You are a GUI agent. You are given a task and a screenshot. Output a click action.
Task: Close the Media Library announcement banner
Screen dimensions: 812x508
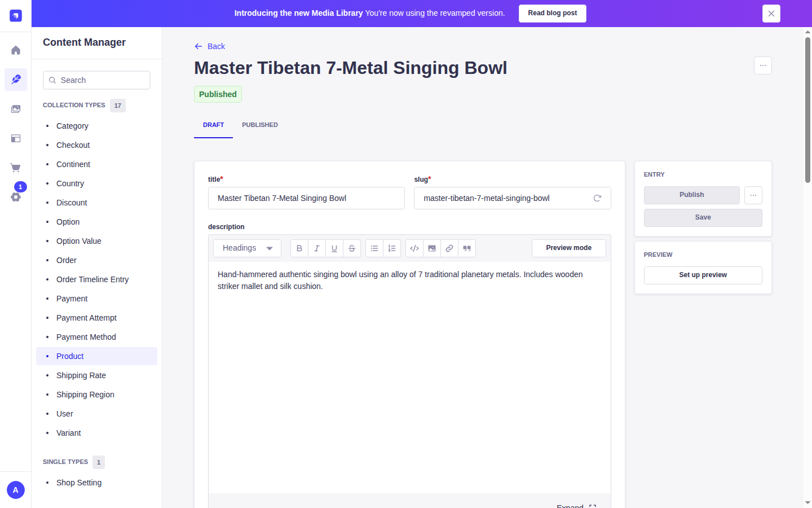click(771, 14)
